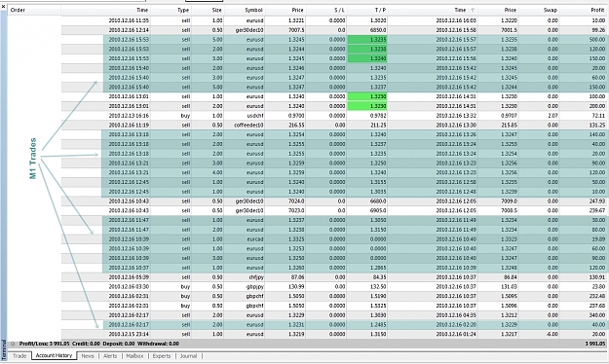The width and height of the screenshot is (609, 364).
Task: Click the profit value 239.67
Action: pyautogui.click(x=597, y=211)
